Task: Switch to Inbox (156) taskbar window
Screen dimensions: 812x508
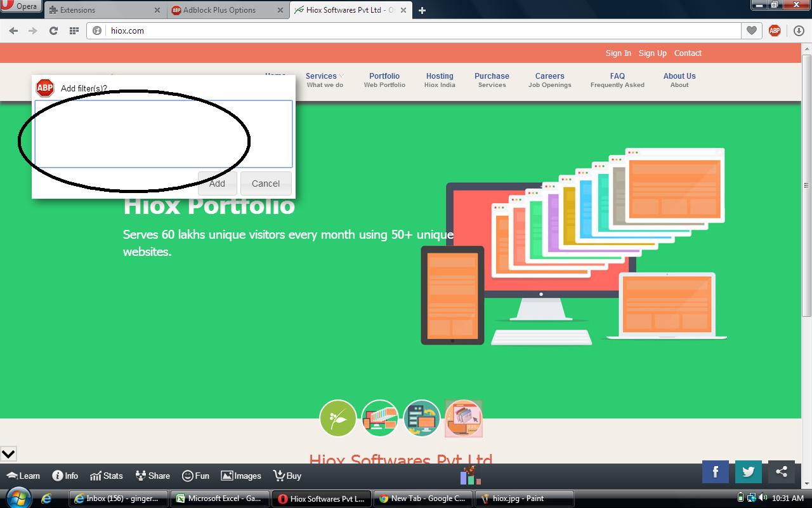Action: pyautogui.click(x=119, y=498)
